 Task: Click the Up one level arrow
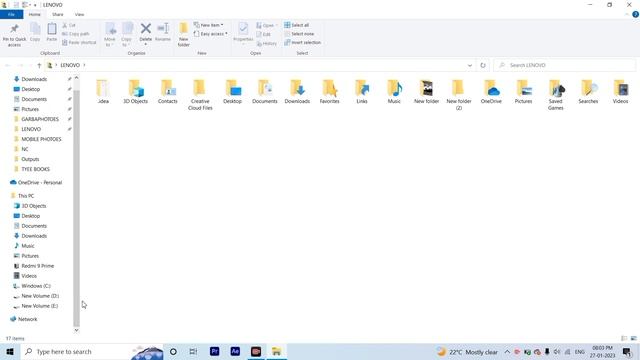coord(39,65)
